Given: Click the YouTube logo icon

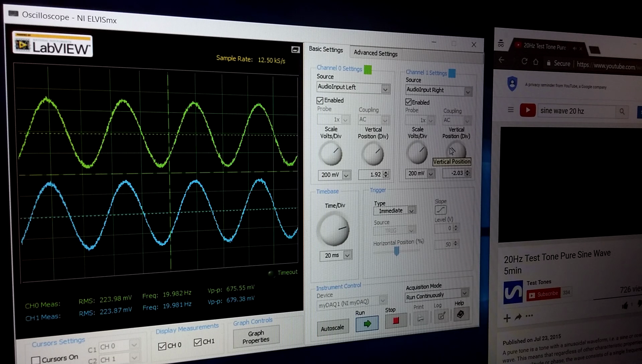Looking at the screenshot, I should pyautogui.click(x=527, y=111).
